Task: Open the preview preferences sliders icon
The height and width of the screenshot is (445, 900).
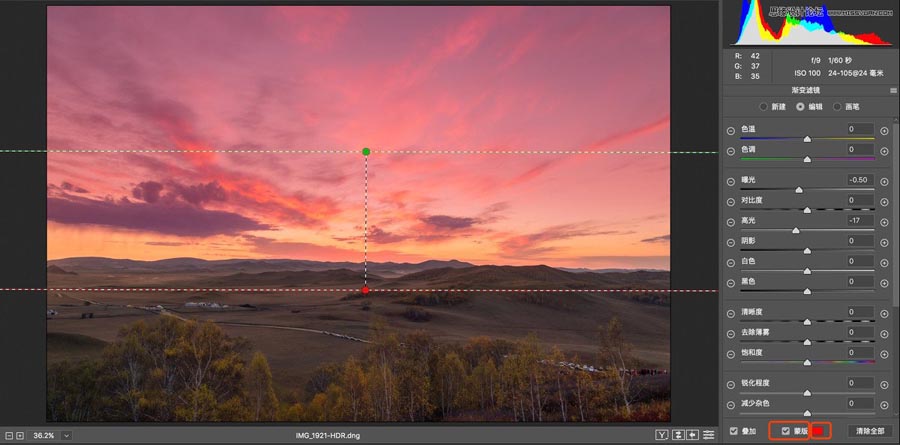Action: point(709,435)
